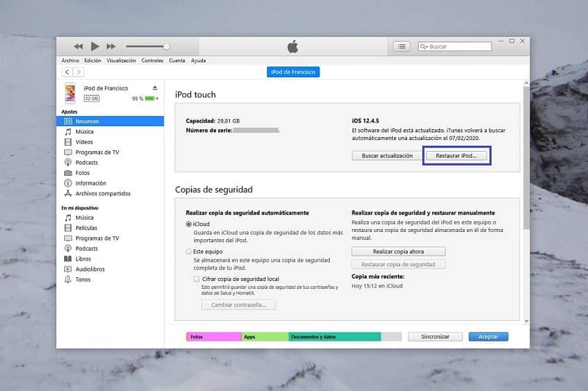
Task: Eject iPod de Francisco with the eject icon
Action: (155, 88)
